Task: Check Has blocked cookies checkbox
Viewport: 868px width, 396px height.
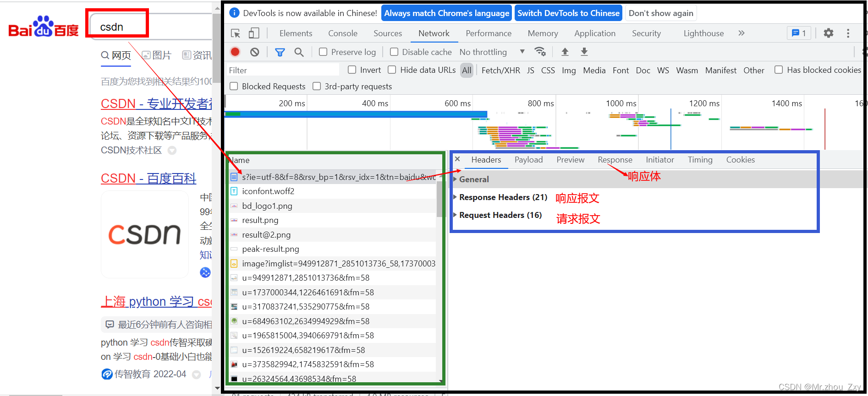Action: pyautogui.click(x=779, y=70)
